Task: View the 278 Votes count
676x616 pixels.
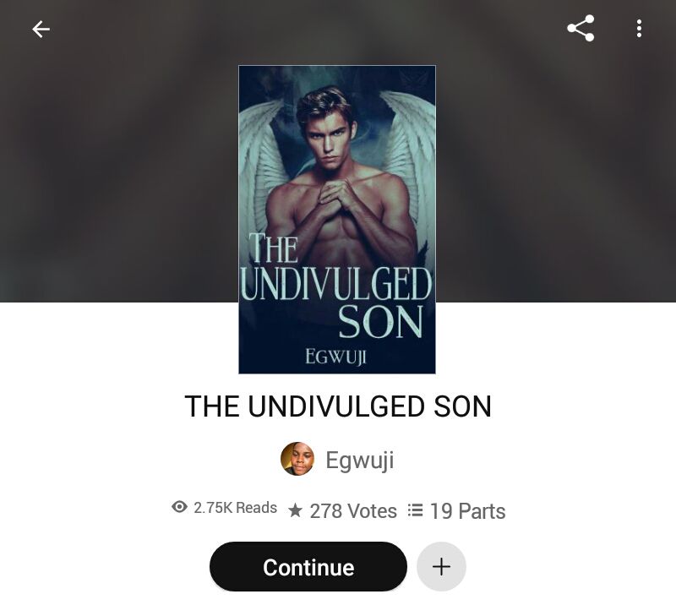Action: tap(353, 511)
